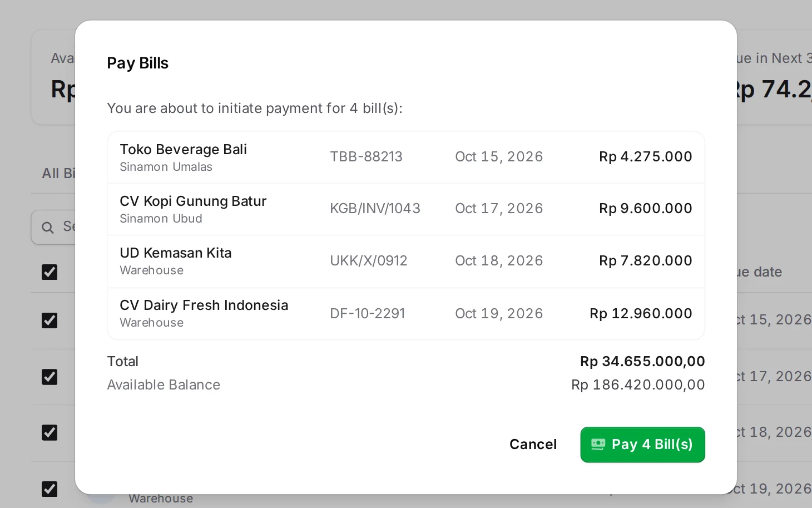Click invoice number DF-10-2291
Viewport: 812px width, 508px height.
pos(367,313)
